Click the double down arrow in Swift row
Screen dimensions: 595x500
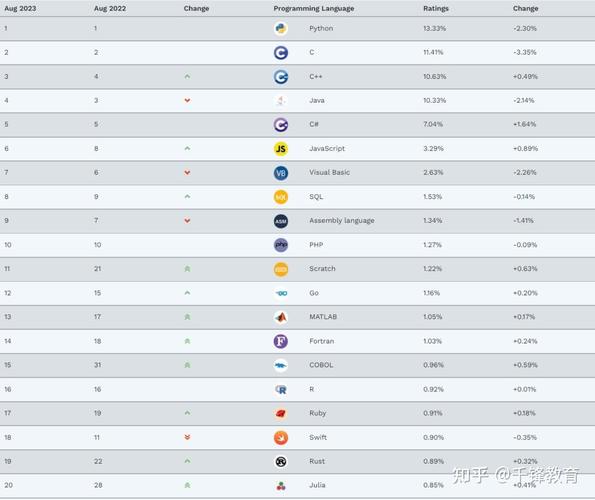(x=187, y=437)
